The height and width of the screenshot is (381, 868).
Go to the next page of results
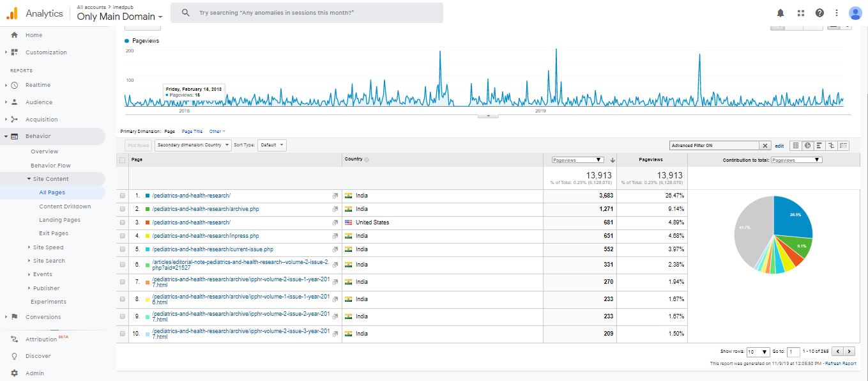849,352
